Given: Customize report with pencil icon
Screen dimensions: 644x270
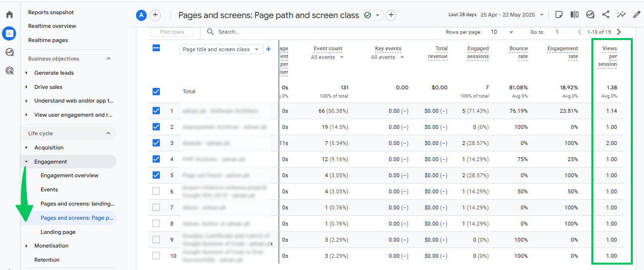Looking at the screenshot, I should coord(637,15).
